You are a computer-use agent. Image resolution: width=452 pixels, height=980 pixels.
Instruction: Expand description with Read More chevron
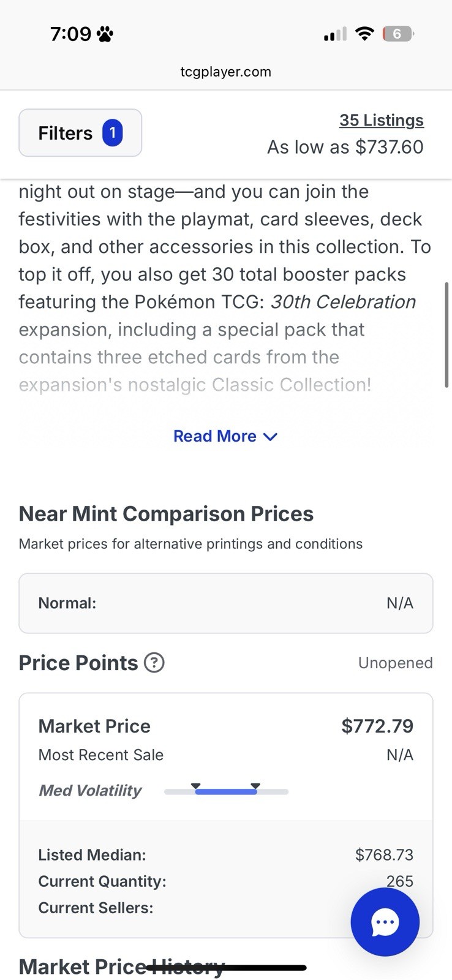point(270,437)
